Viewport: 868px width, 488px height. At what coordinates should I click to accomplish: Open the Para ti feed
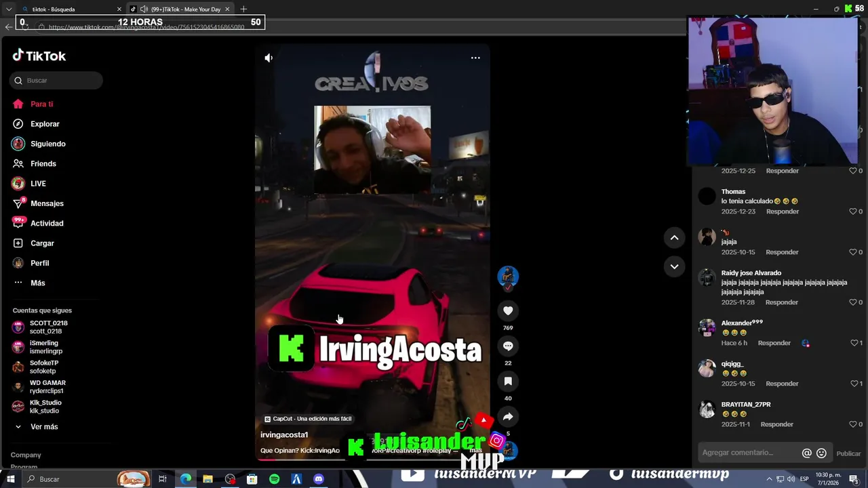coord(41,104)
